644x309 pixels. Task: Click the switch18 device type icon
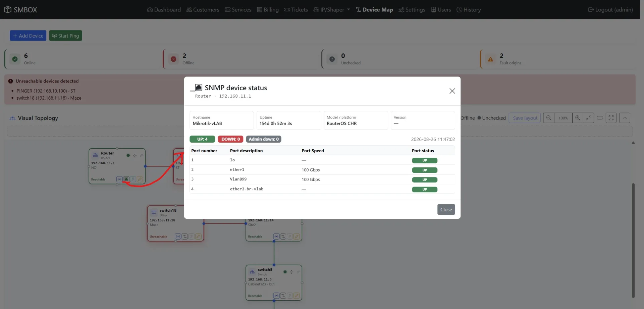point(154,212)
